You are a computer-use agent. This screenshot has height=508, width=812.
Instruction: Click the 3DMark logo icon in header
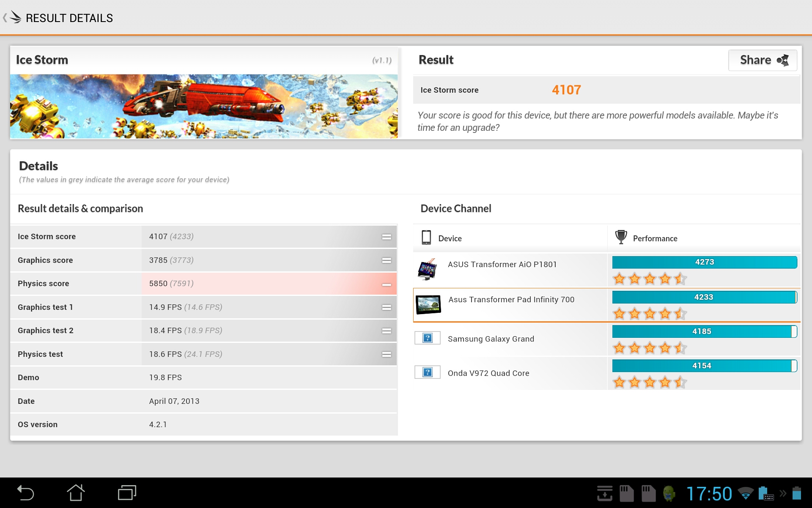[x=16, y=17]
